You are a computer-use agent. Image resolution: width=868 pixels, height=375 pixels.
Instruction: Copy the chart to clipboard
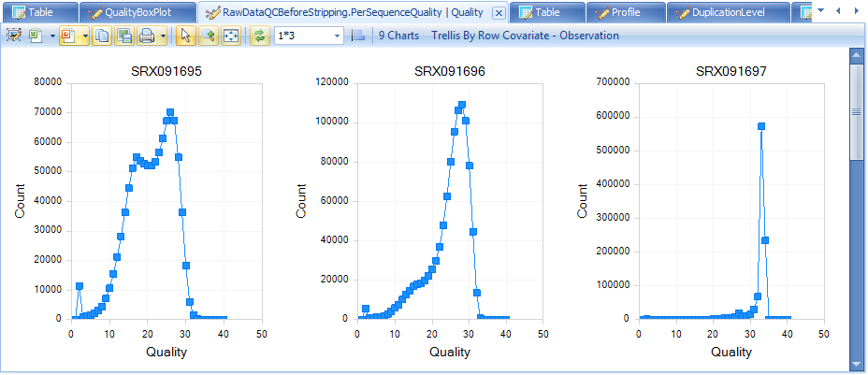[x=102, y=36]
